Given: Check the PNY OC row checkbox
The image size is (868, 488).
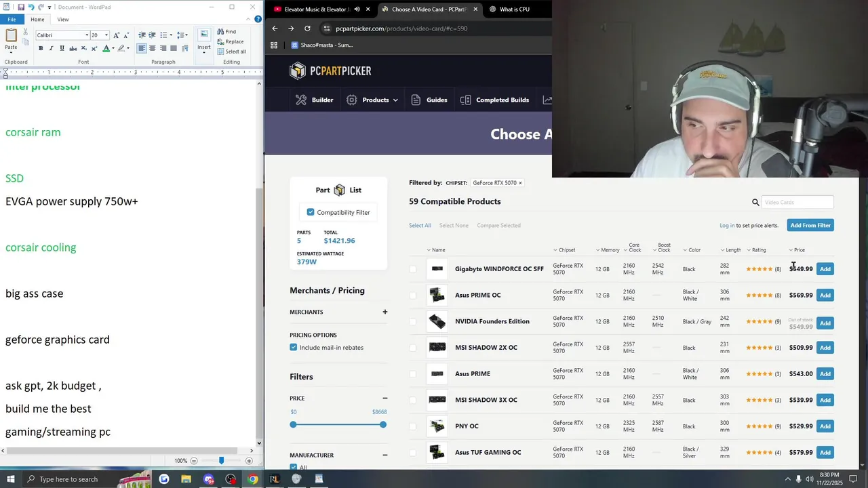Looking at the screenshot, I should tap(412, 426).
